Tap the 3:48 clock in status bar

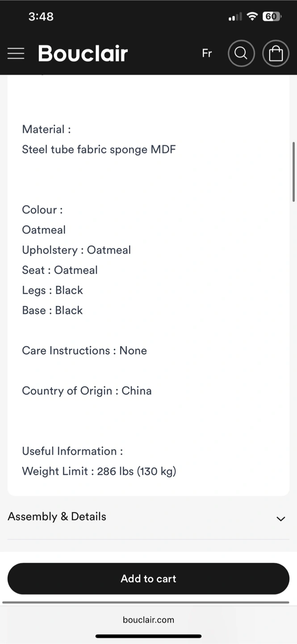coord(41,17)
